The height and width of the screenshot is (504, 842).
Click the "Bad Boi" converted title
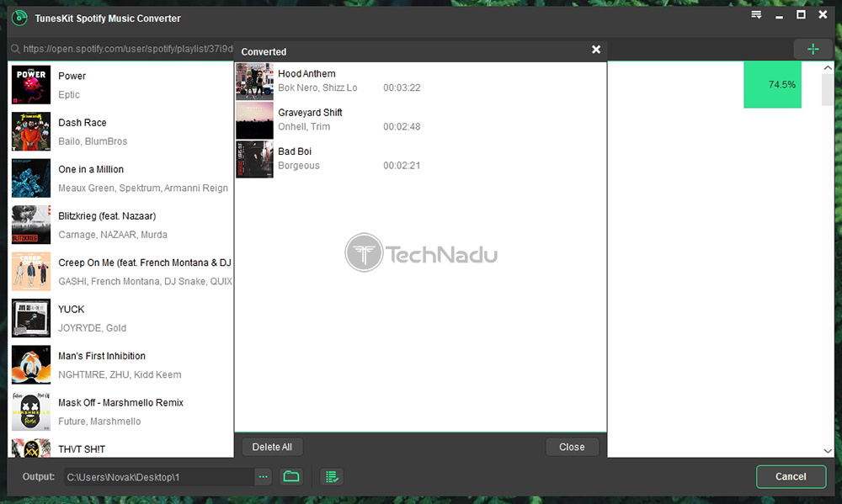[x=294, y=152]
